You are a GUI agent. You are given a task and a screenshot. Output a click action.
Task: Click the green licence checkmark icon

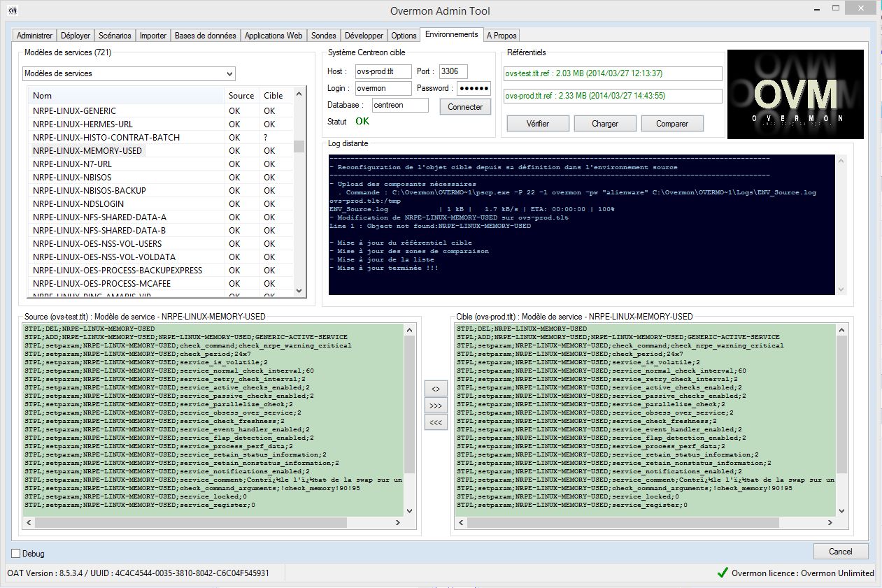click(723, 573)
